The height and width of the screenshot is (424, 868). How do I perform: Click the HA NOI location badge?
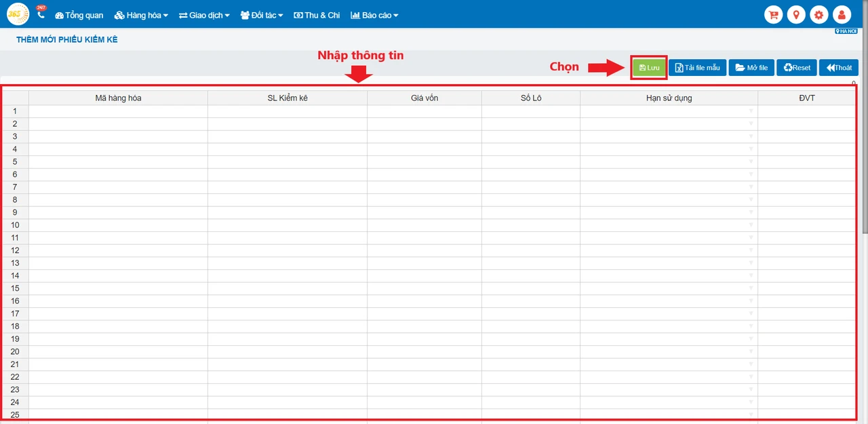846,31
